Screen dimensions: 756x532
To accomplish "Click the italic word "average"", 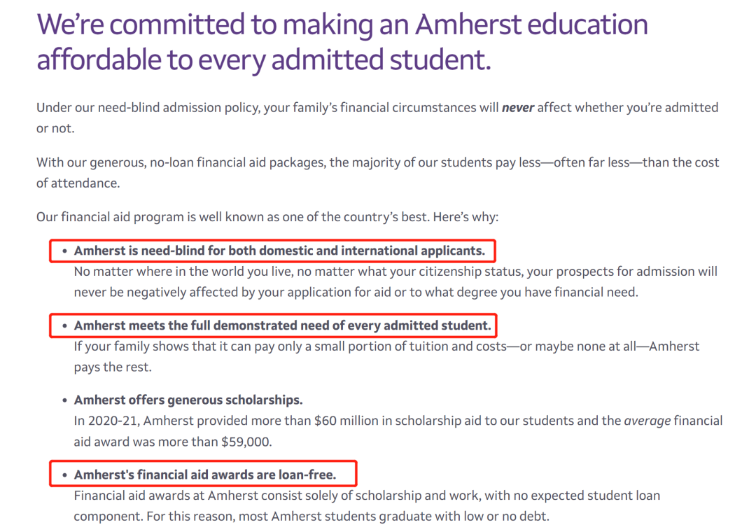I will (x=647, y=421).
